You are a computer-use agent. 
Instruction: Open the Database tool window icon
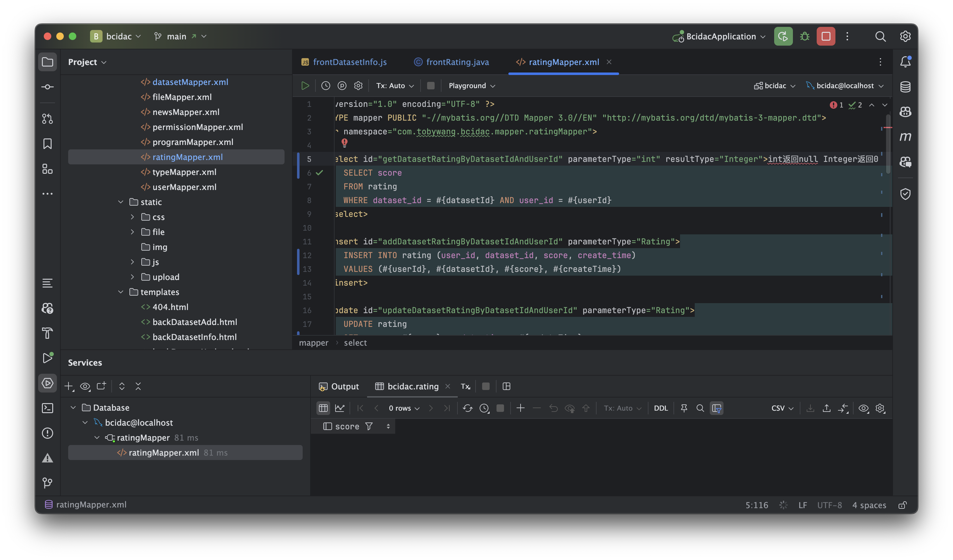pos(905,87)
